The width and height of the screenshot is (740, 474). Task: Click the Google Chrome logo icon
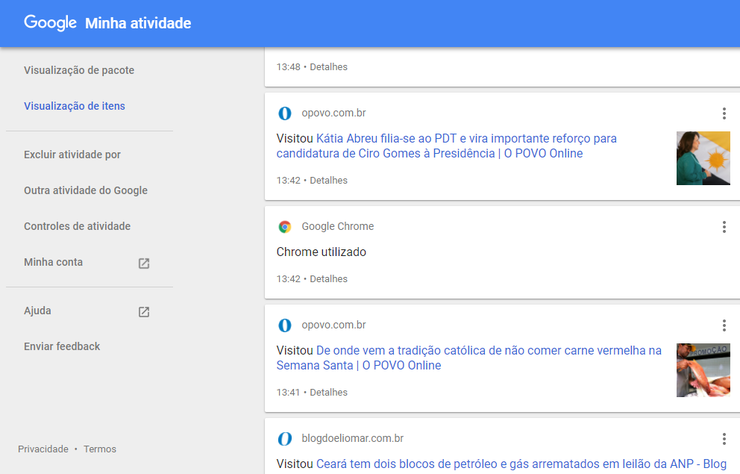285,227
